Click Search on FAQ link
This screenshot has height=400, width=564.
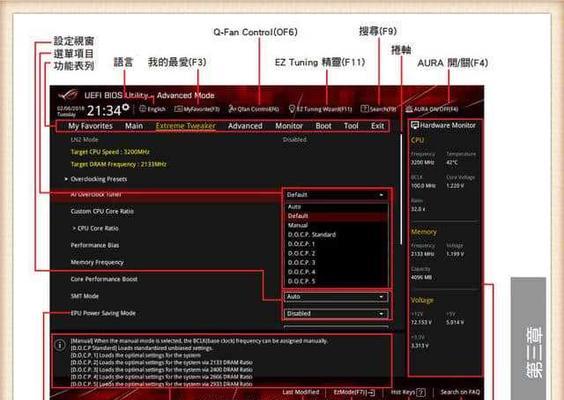tap(460, 392)
